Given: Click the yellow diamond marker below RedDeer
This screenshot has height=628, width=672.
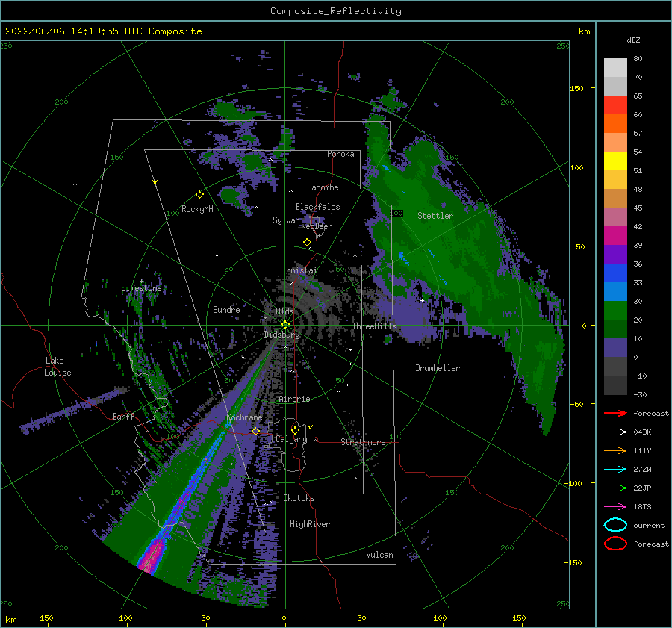Looking at the screenshot, I should 308,243.
